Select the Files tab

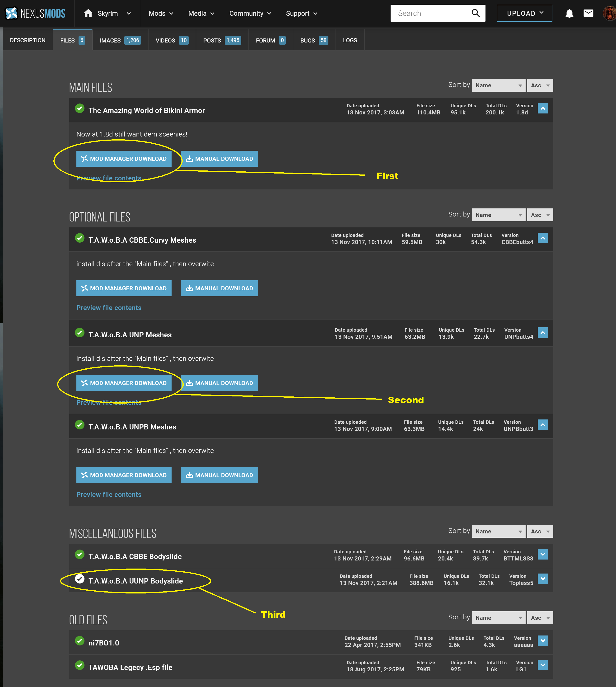coord(72,40)
